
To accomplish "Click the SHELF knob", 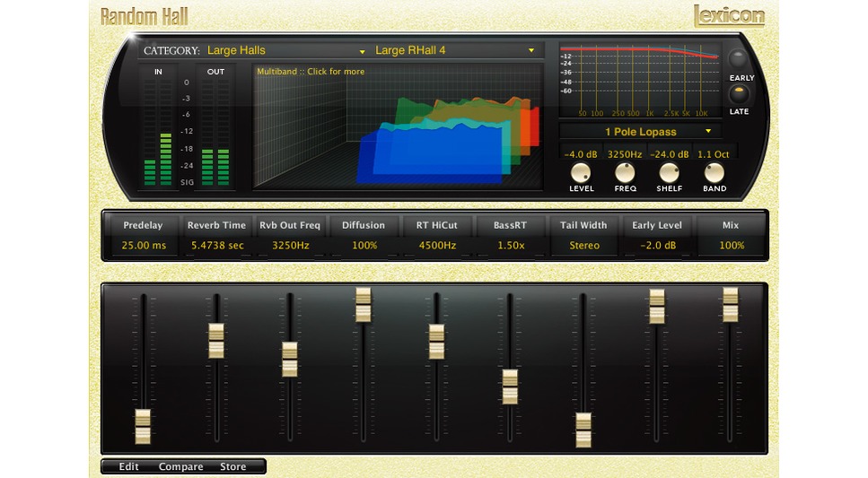I will point(670,173).
